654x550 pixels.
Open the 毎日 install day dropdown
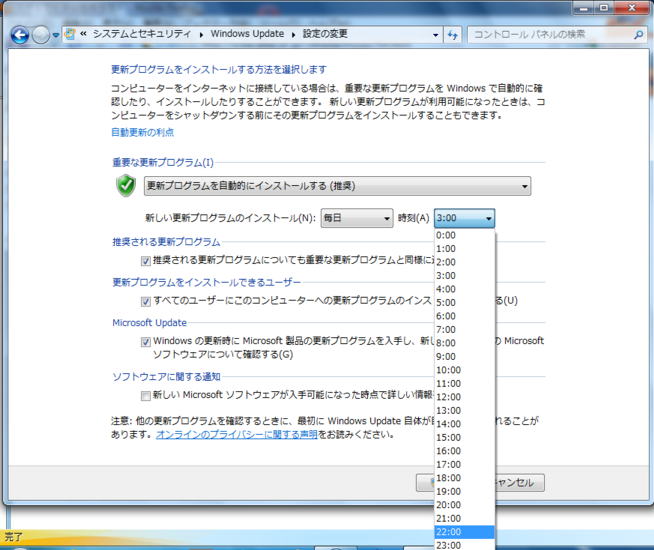point(357,218)
